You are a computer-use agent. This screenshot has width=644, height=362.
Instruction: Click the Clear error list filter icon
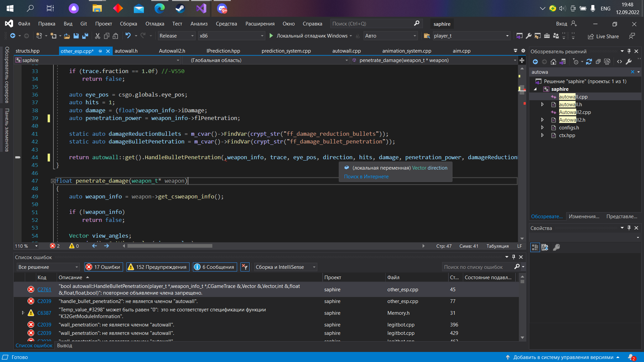pos(245,267)
